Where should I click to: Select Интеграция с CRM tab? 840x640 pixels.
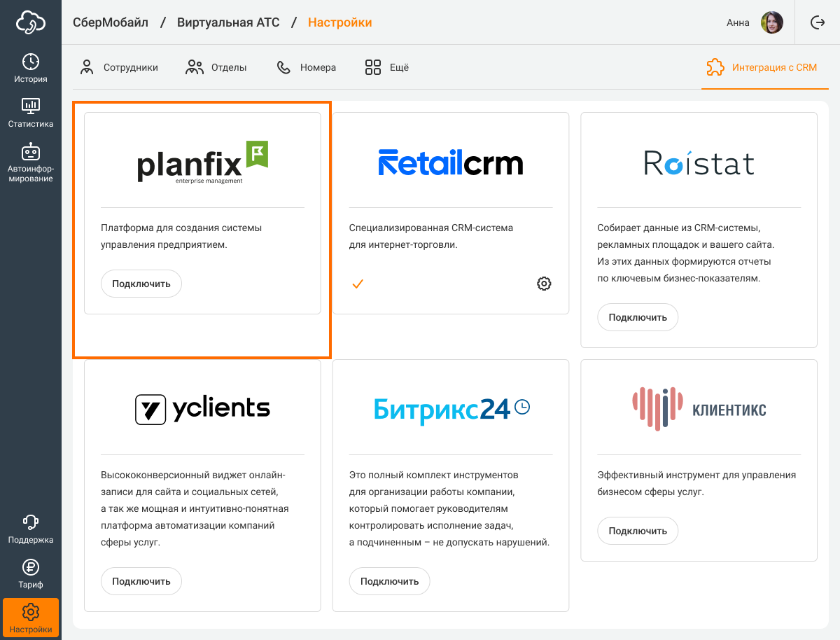[762, 68]
